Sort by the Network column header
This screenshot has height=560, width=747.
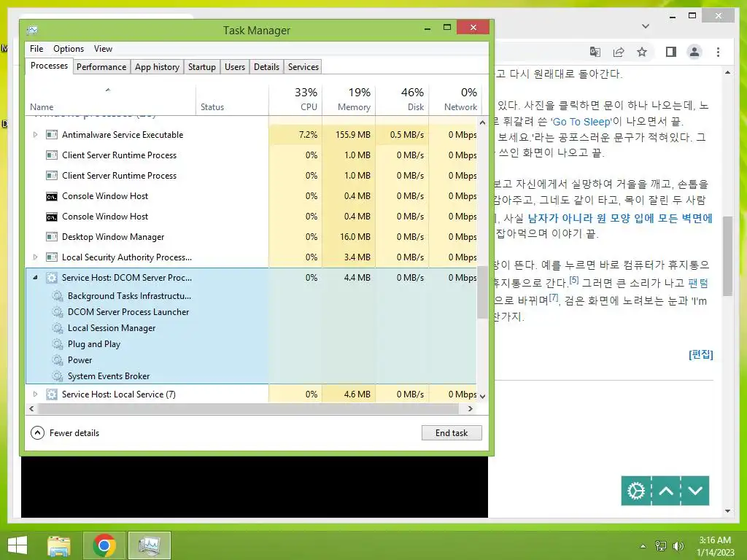click(x=455, y=99)
